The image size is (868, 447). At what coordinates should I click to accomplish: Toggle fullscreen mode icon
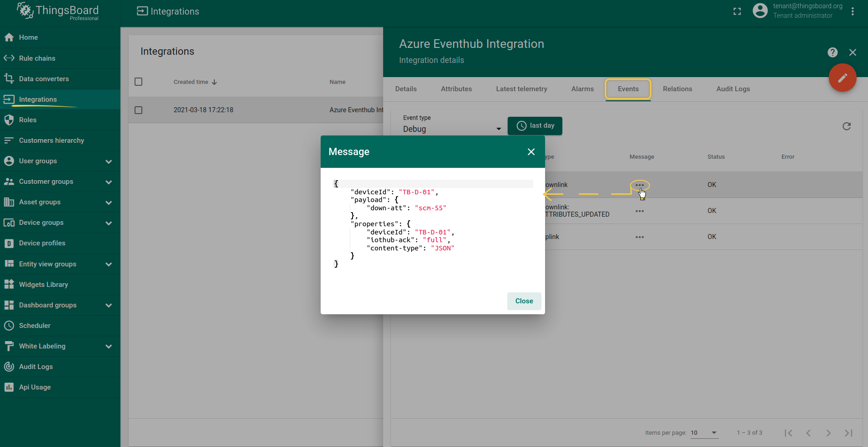tap(737, 11)
